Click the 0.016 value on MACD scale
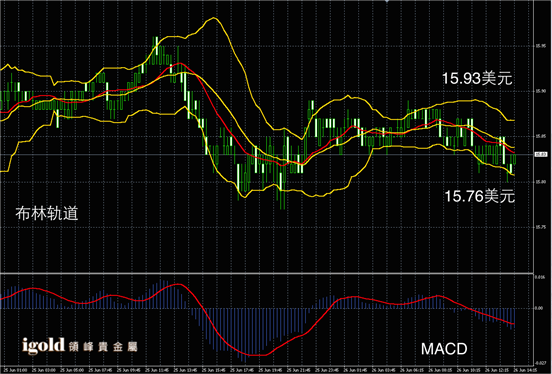552x374 pixels. point(540,277)
